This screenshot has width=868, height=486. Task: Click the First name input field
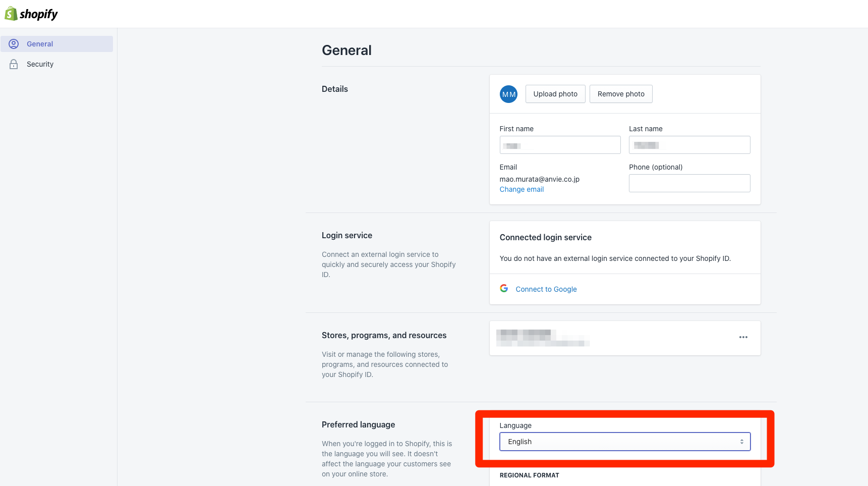pos(560,145)
